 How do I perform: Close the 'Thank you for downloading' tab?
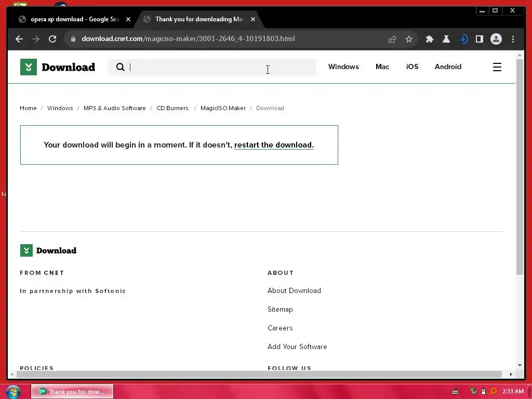coord(253,19)
